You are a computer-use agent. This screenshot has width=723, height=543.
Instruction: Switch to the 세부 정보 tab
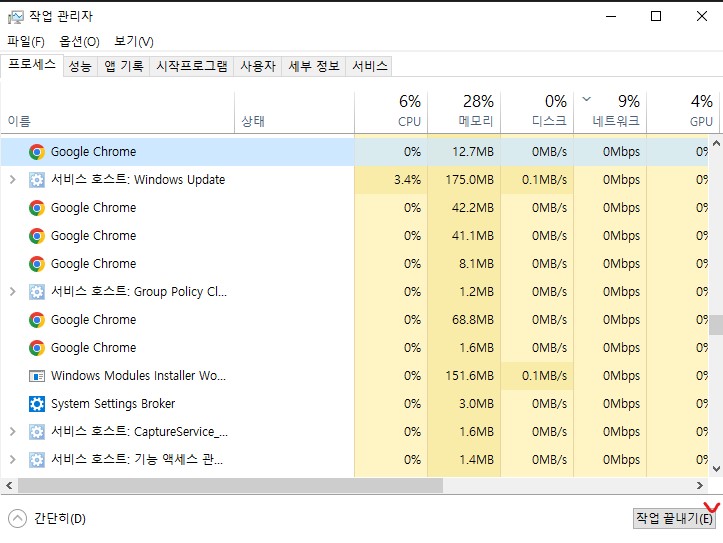click(x=314, y=66)
